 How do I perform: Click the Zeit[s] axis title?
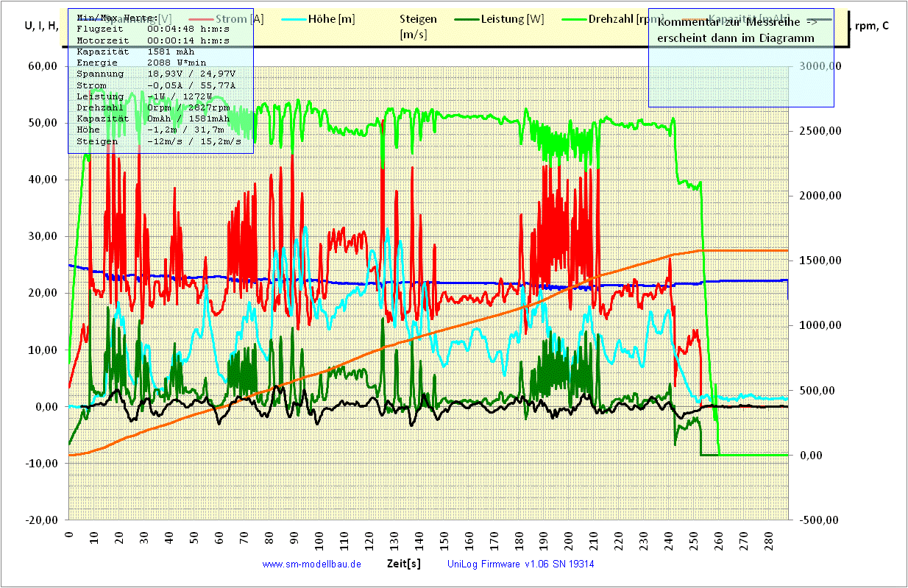coord(404,564)
